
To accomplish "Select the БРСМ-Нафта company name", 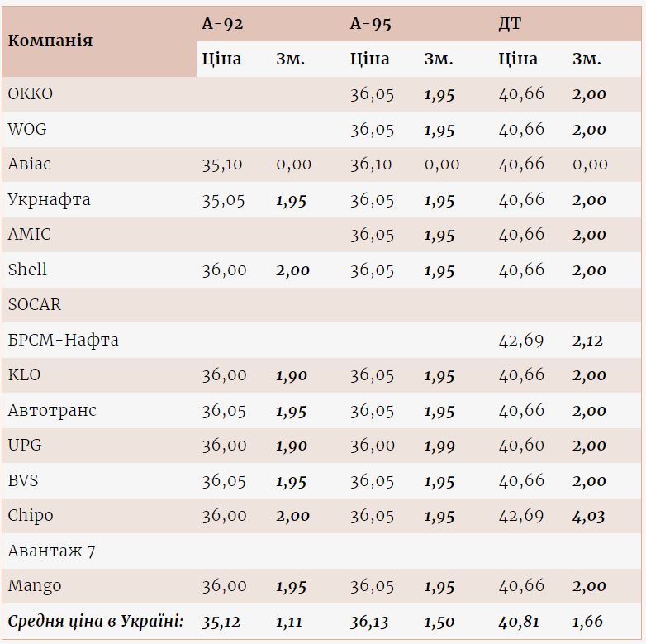I will point(64,341).
